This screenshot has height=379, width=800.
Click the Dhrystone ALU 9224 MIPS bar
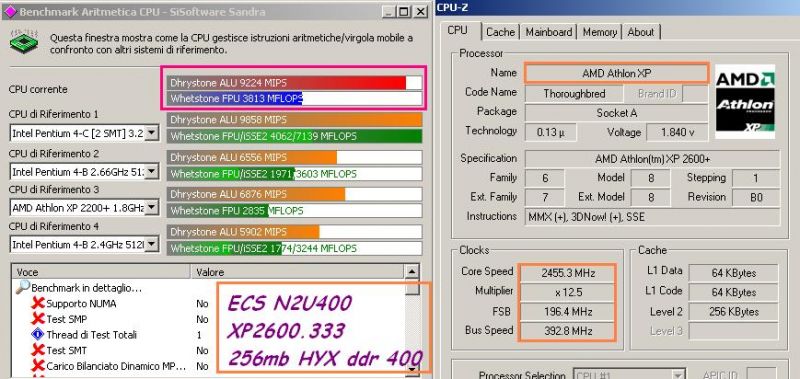pyautogui.click(x=294, y=83)
